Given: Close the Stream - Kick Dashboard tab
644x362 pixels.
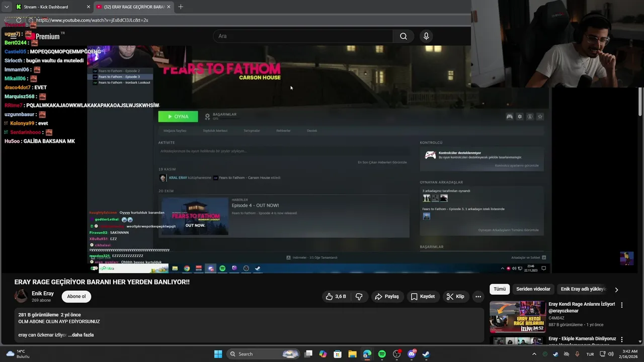Looking at the screenshot, I should (x=89, y=7).
